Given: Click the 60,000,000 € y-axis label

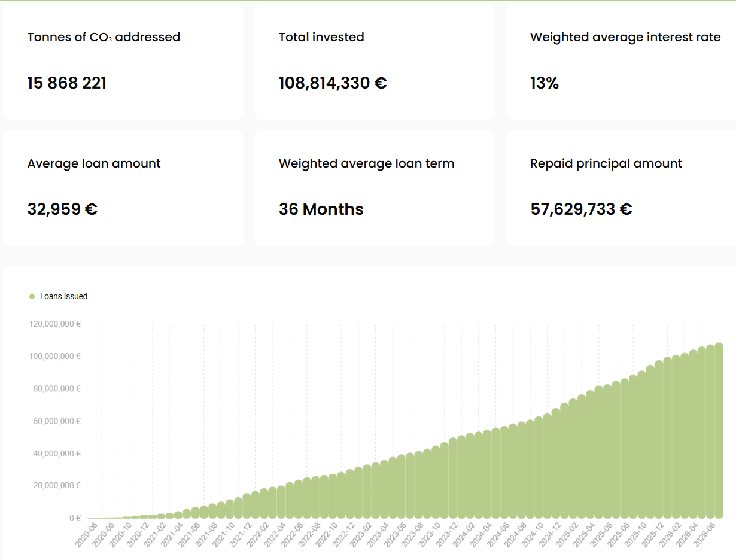Looking at the screenshot, I should click(x=57, y=421).
